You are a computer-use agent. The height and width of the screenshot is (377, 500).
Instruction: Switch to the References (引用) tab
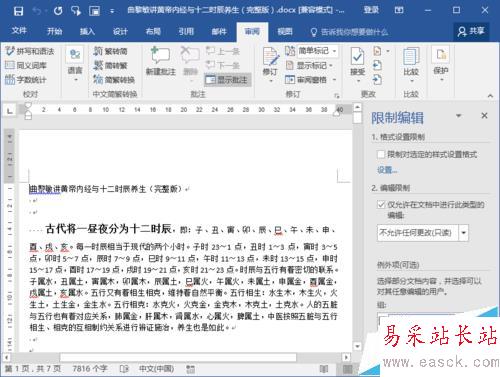pyautogui.click(x=186, y=31)
